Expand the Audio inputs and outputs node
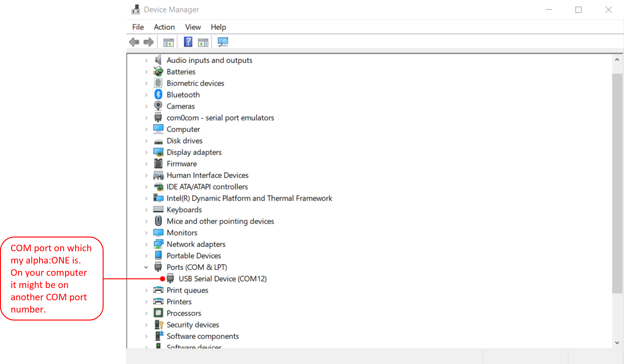The width and height of the screenshot is (624, 364). [x=146, y=60]
